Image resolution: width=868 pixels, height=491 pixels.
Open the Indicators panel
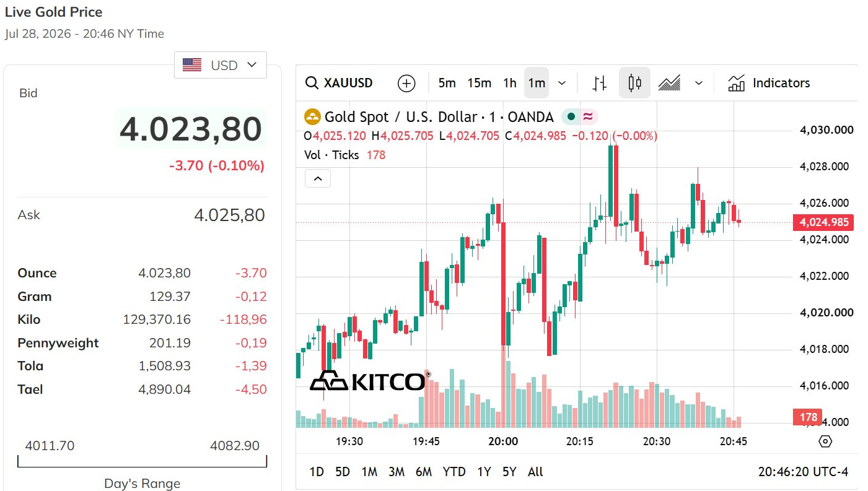(769, 83)
